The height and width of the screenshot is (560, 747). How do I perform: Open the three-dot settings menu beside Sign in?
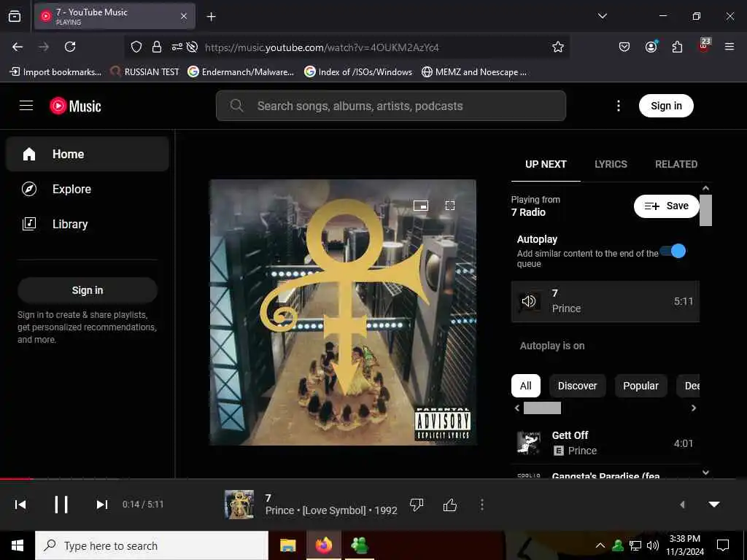click(x=619, y=106)
